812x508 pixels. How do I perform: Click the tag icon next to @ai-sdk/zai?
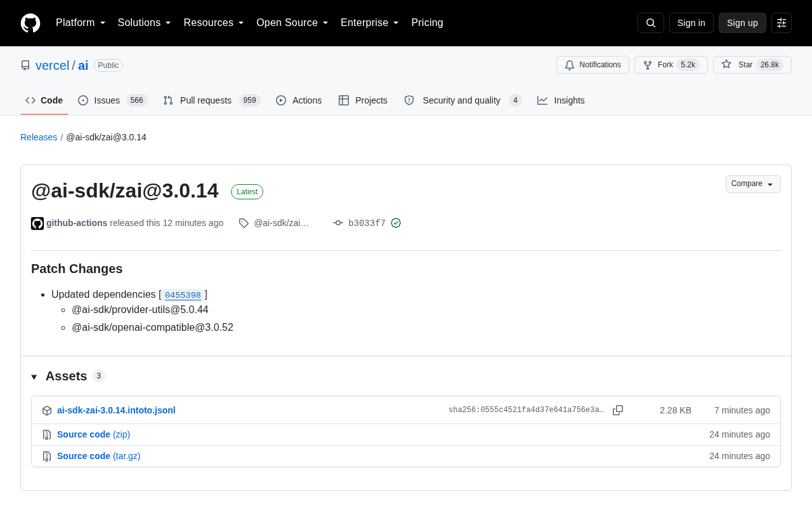[244, 223]
